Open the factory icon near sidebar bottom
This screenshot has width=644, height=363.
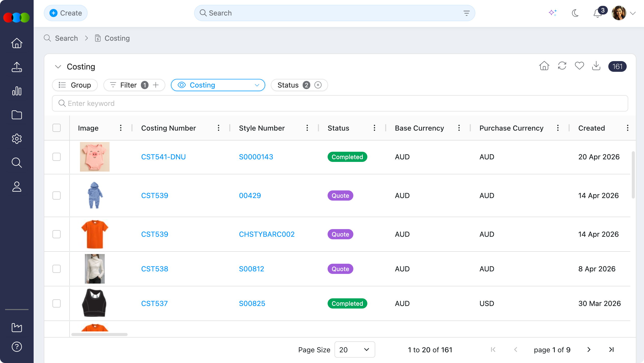(17, 327)
